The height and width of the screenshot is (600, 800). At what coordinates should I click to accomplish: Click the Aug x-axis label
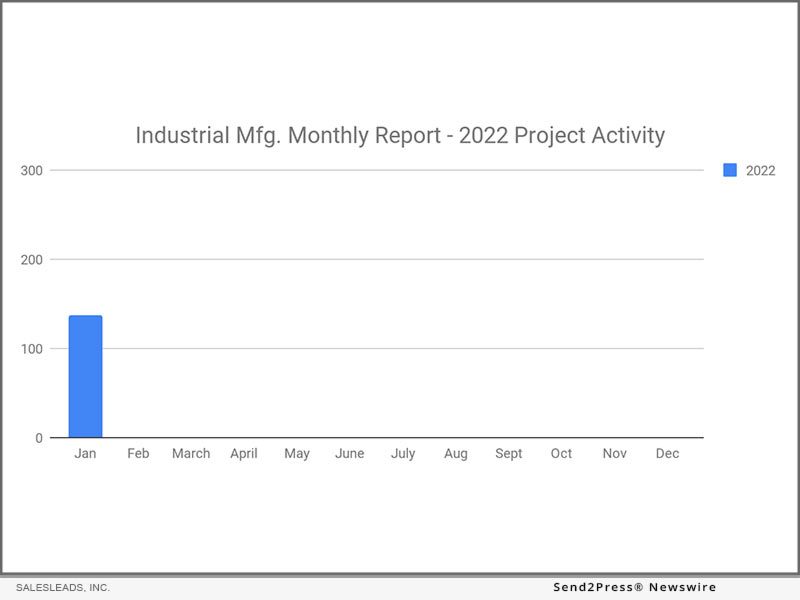click(x=456, y=454)
